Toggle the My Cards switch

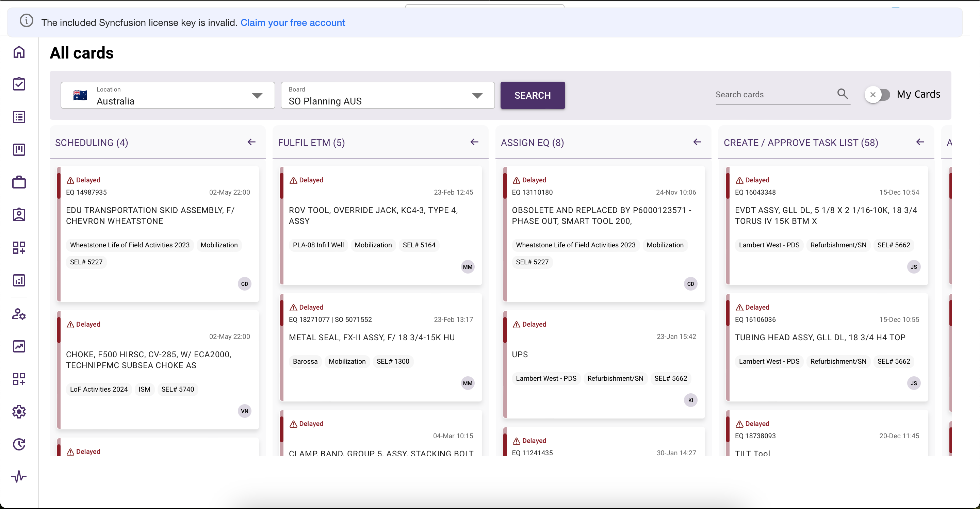point(878,94)
